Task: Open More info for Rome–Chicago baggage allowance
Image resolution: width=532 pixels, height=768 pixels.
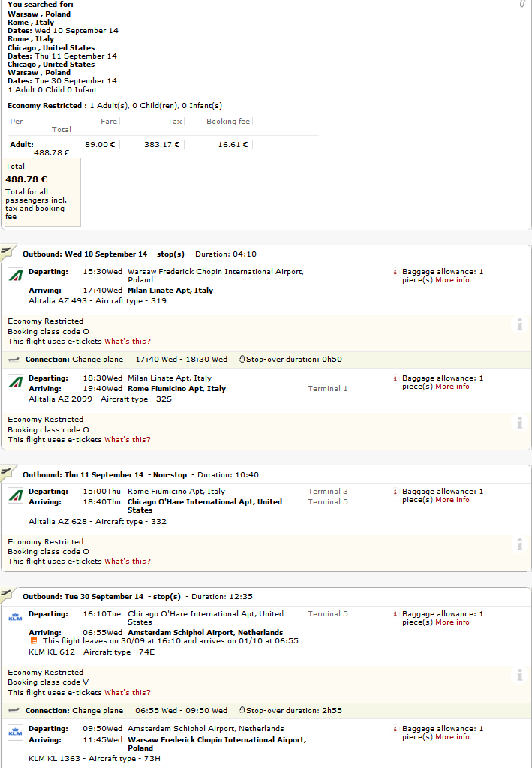Action: [x=452, y=500]
